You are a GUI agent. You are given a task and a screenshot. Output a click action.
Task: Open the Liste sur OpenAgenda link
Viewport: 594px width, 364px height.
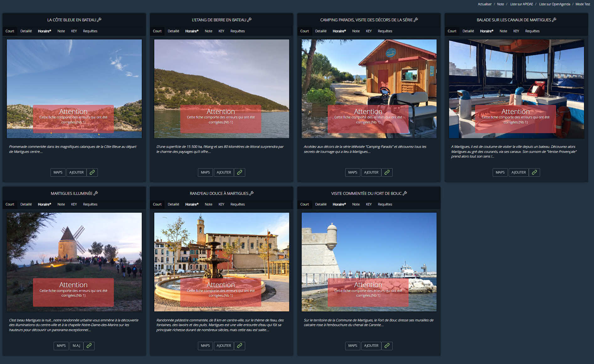555,4
